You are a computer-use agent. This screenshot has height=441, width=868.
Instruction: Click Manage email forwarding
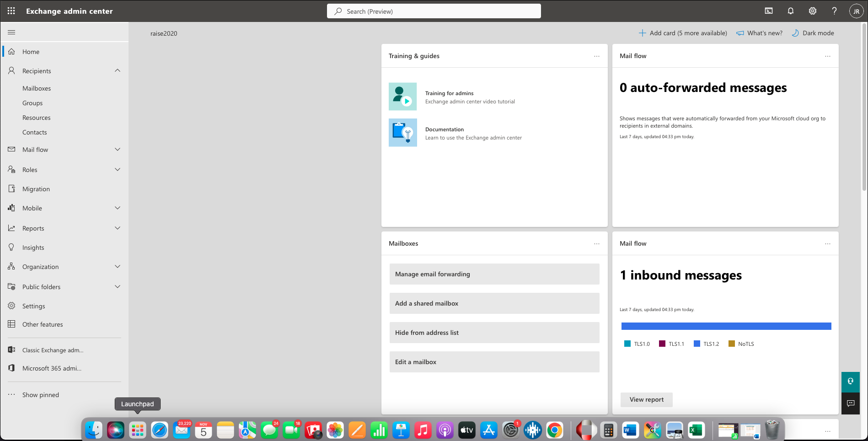tap(494, 274)
